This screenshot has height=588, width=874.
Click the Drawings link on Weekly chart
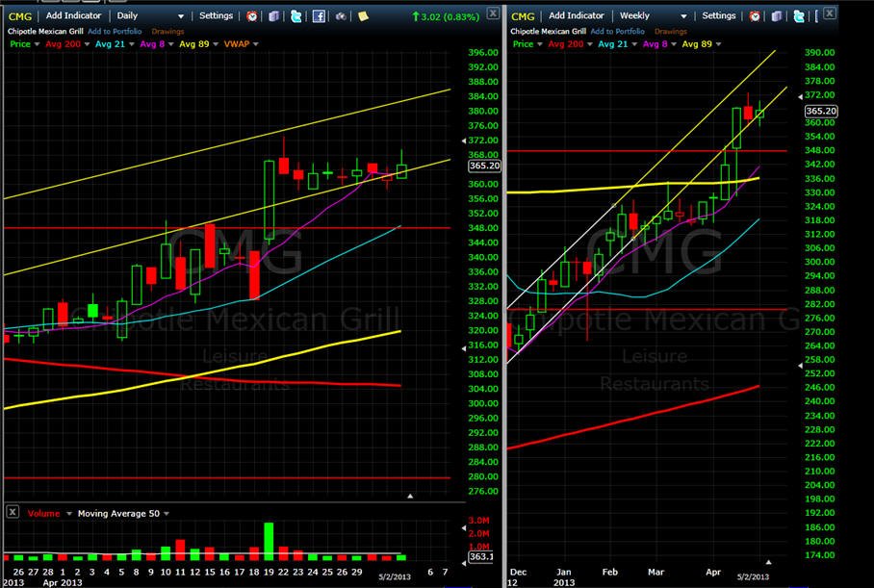click(x=671, y=31)
